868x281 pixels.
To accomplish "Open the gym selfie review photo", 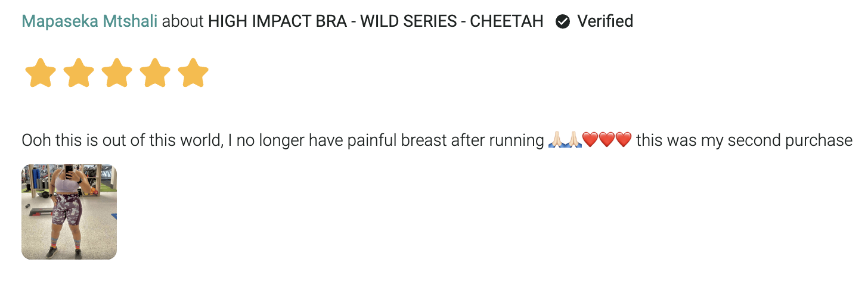I will point(69,212).
